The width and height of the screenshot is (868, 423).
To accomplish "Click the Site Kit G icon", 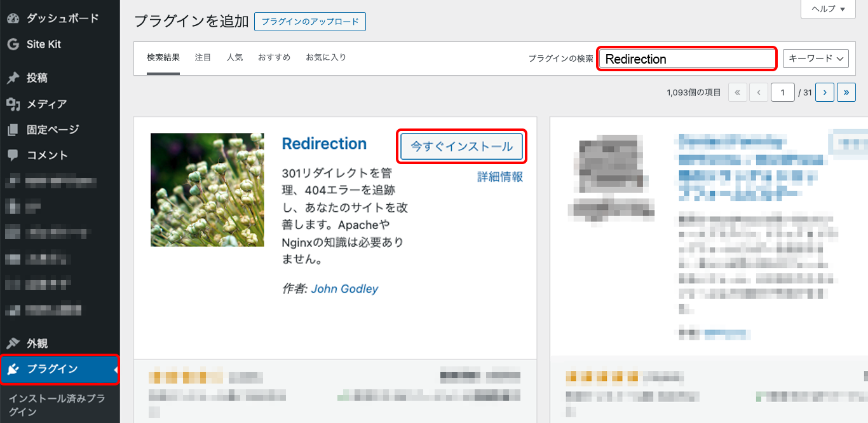I will point(13,45).
